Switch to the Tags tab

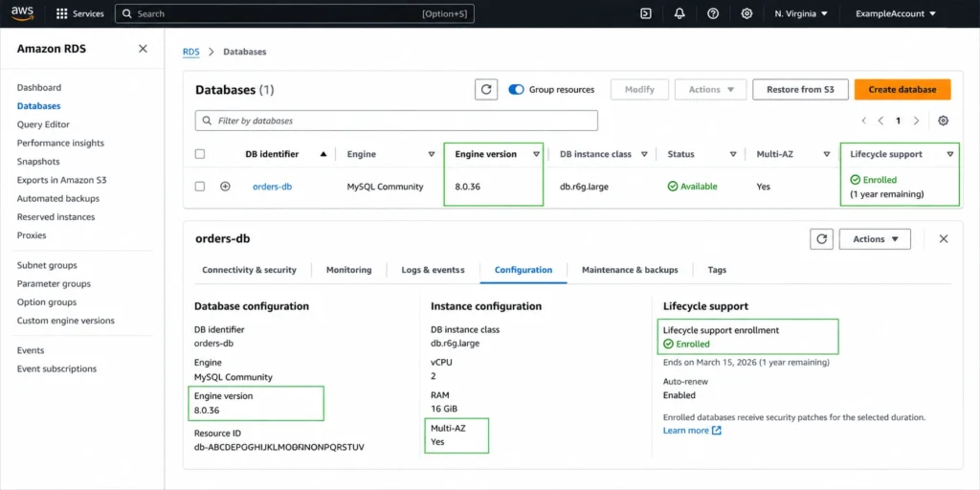717,270
